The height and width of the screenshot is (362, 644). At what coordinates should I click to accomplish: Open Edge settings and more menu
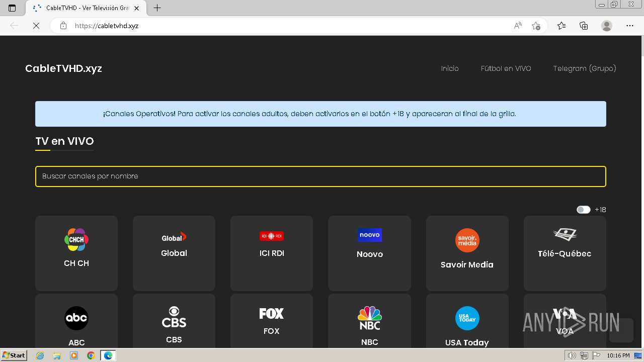(x=630, y=26)
